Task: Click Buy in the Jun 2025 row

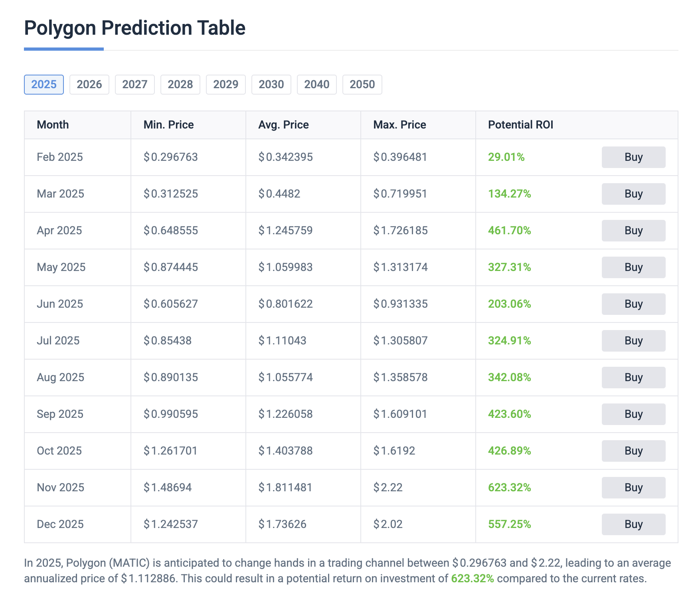Action: tap(634, 304)
